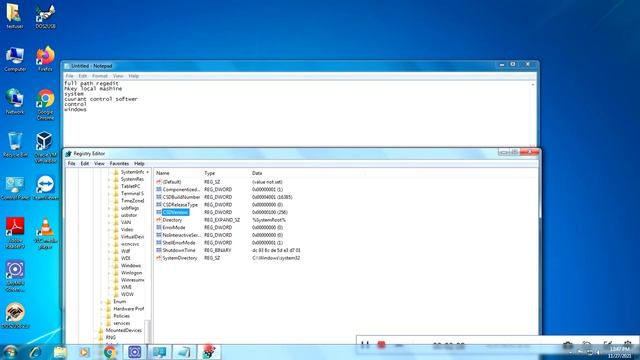
Task: Expand the Terminal Server registry key
Action: click(x=109, y=193)
